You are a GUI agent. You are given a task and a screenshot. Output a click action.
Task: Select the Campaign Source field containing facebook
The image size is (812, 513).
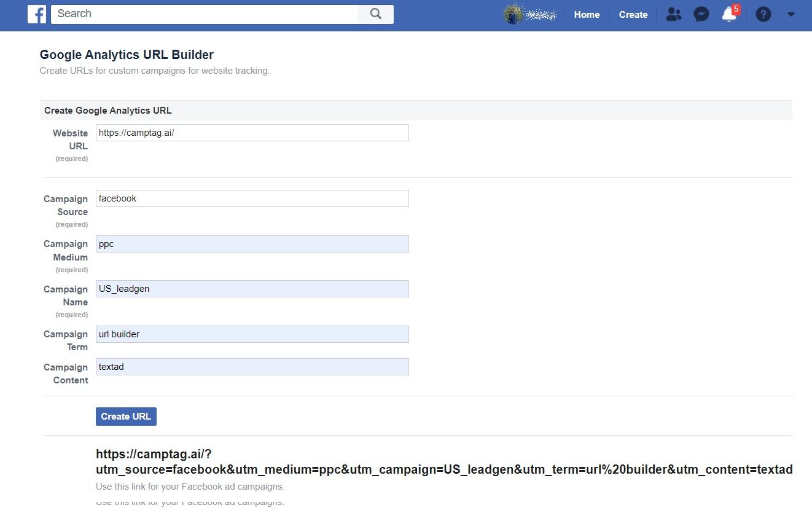pyautogui.click(x=252, y=198)
